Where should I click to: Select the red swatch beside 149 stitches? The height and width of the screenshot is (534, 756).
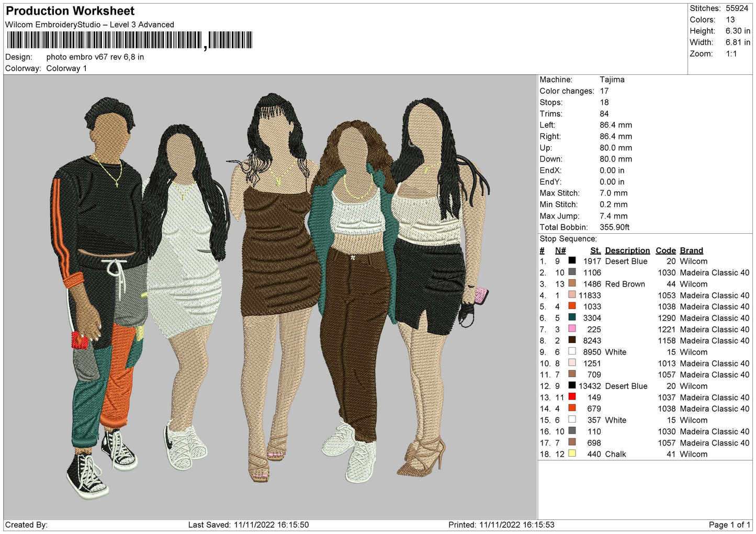(572, 397)
